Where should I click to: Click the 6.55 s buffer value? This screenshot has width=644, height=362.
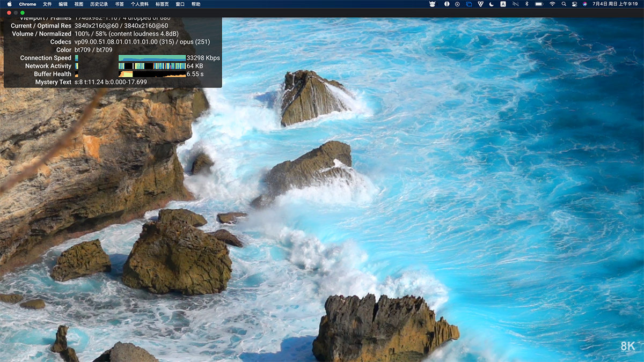(195, 74)
